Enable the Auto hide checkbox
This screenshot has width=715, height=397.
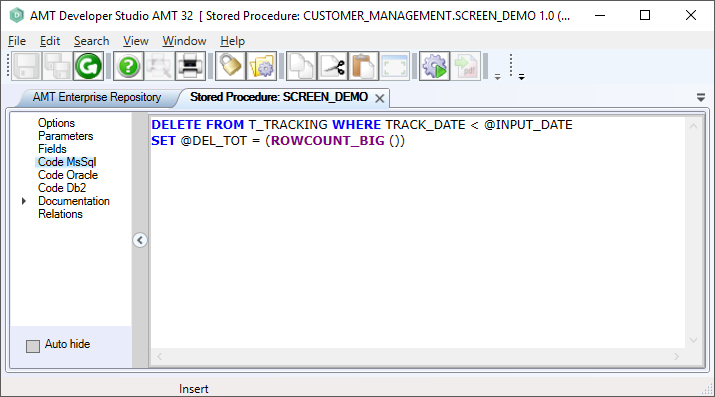[33, 346]
